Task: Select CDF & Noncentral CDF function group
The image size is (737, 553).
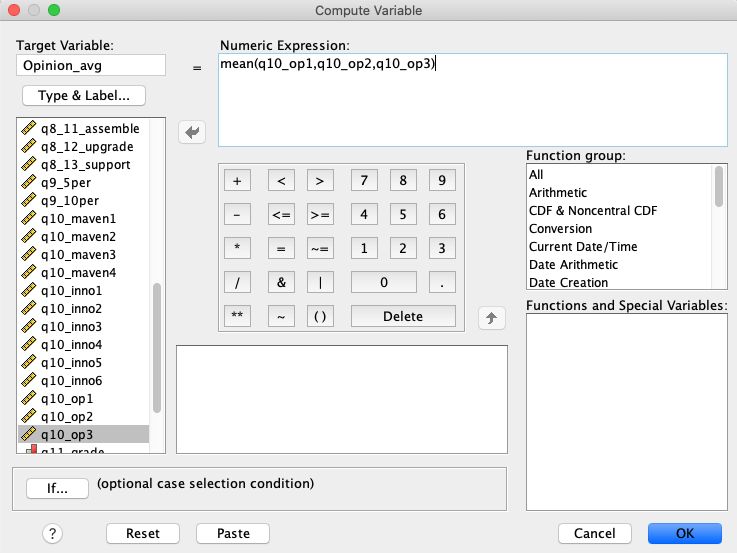Action: 620,210
